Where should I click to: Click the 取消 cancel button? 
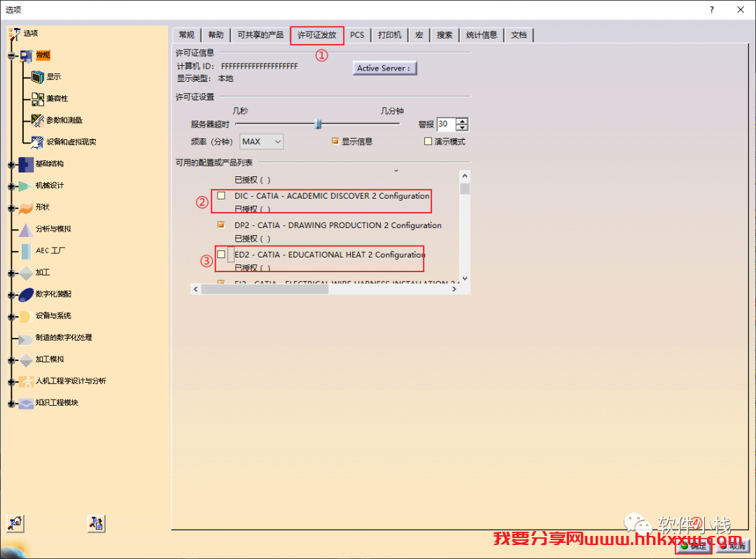coord(732,546)
